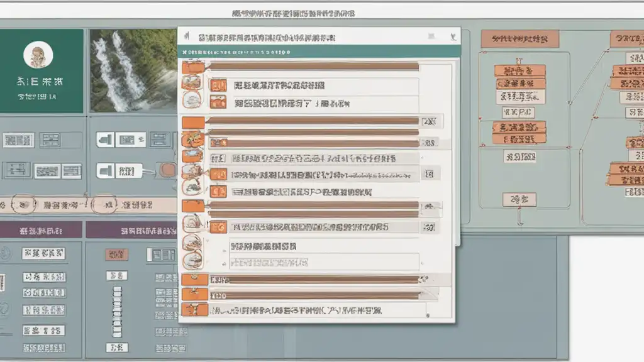The image size is (644, 362).
Task: Click the first circled icon on the pink strip
Action: (x=24, y=204)
